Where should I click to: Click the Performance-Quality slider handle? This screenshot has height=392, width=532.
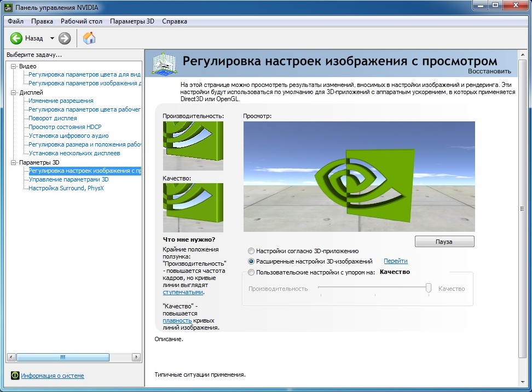pos(429,288)
